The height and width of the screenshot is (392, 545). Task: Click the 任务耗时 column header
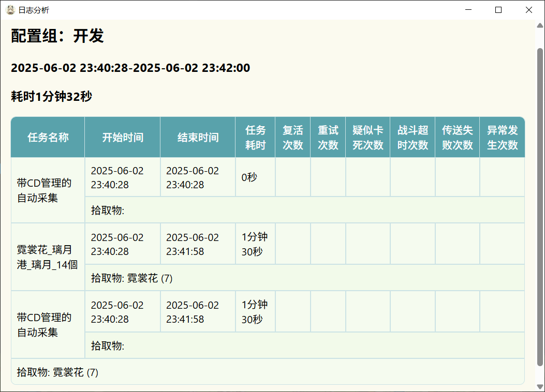(x=255, y=137)
